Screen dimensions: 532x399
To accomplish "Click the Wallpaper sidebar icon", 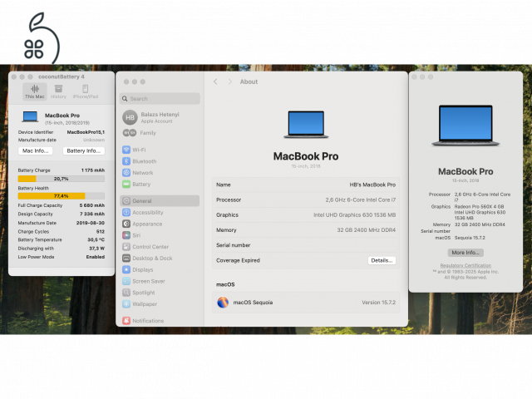I will pyautogui.click(x=126, y=304).
